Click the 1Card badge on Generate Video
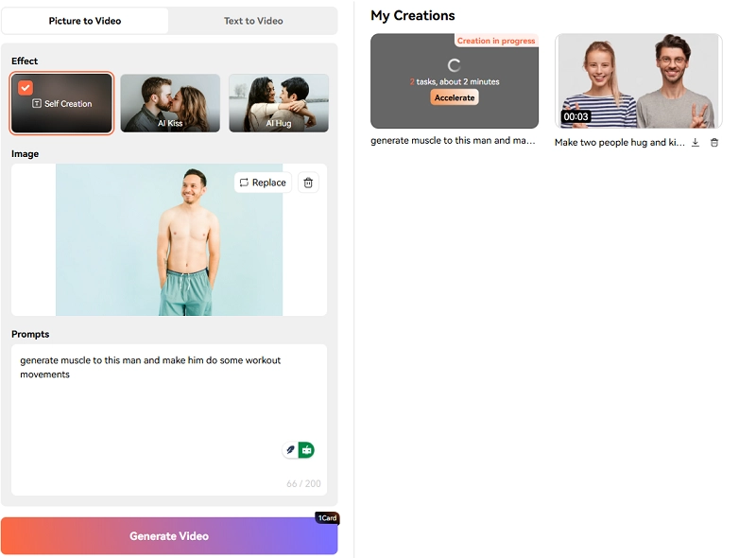The width and height of the screenshot is (756, 558). coord(327,518)
